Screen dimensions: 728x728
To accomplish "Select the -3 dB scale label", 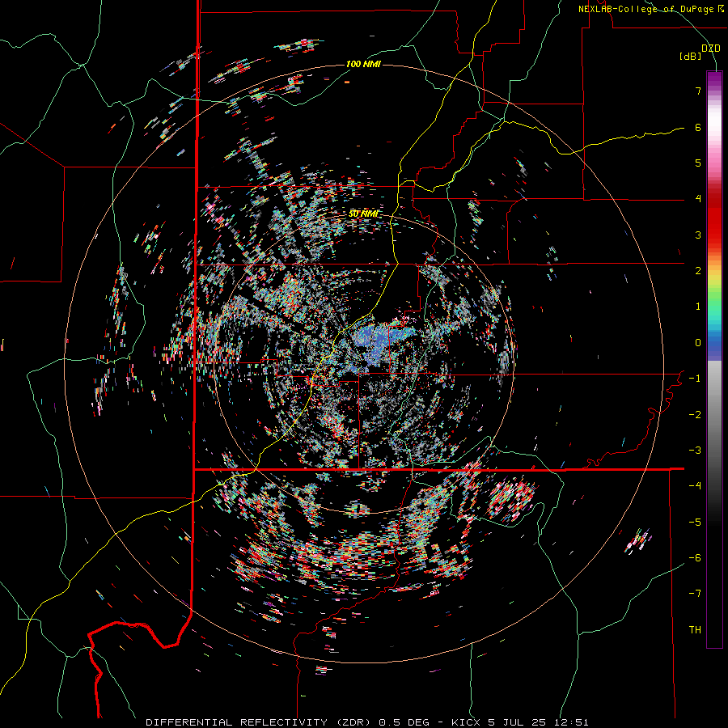I will [x=695, y=451].
